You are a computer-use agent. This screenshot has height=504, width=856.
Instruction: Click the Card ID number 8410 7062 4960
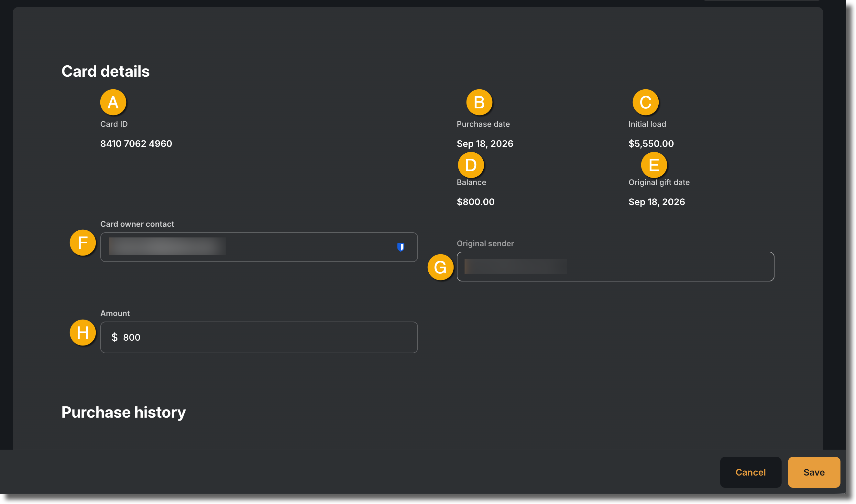(x=136, y=144)
